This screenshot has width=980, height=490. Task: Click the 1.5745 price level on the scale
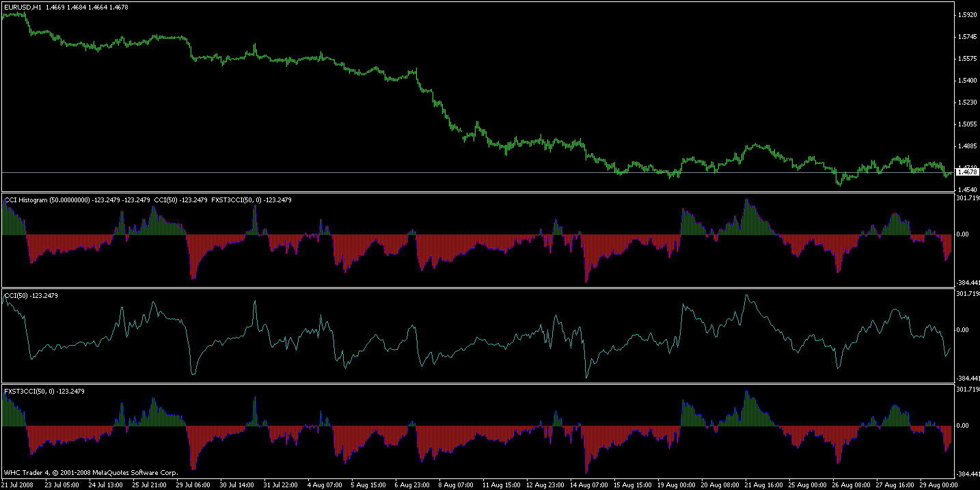966,36
